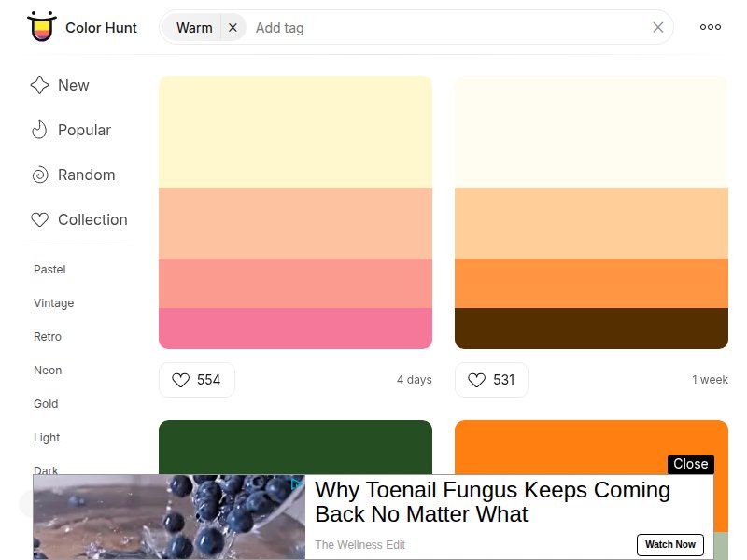Close the Wellness Edit advertisement
This screenshot has width=747, height=560.
pos(690,464)
